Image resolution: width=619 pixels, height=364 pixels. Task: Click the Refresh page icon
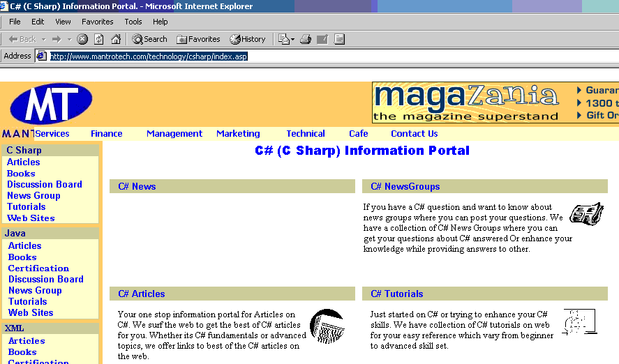coord(99,39)
